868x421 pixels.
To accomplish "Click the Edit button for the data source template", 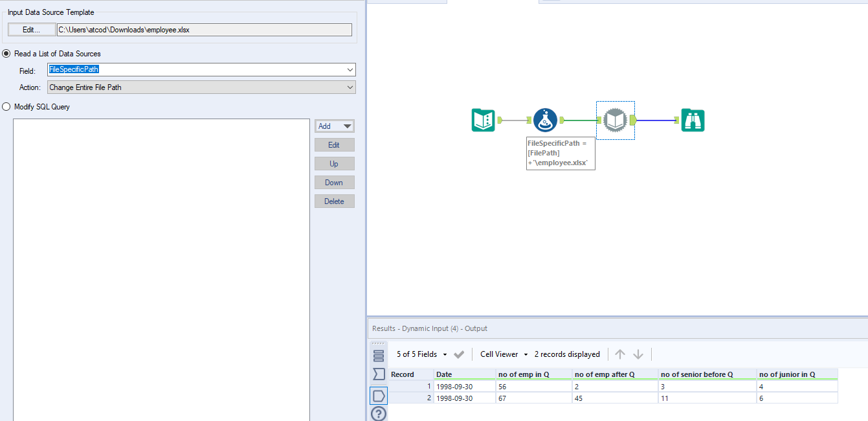I will coord(31,29).
